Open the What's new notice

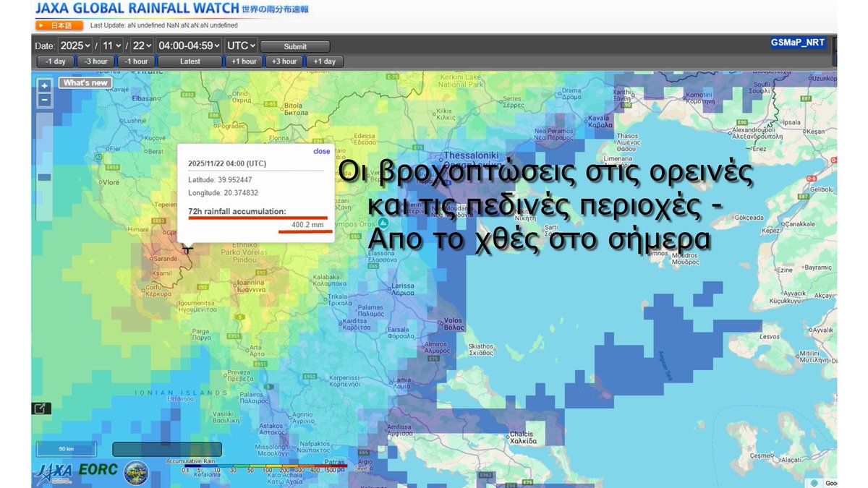point(85,82)
